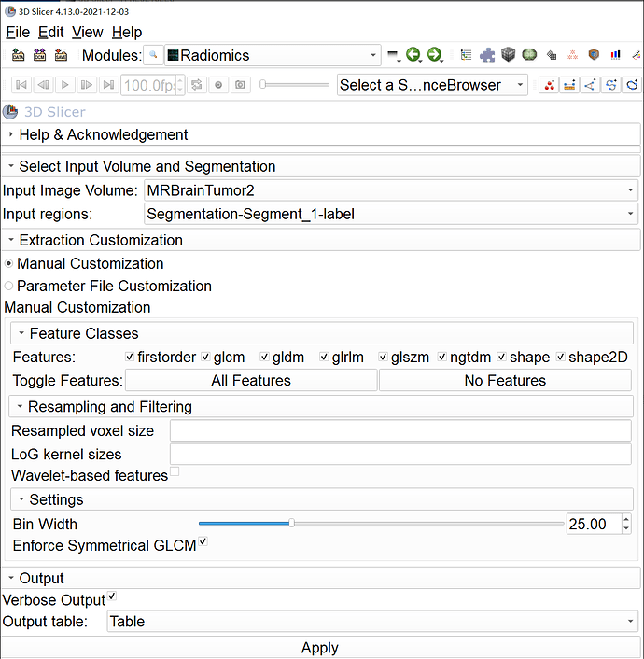Open the Input Image Volume dropdown
644x659 pixels.
390,190
